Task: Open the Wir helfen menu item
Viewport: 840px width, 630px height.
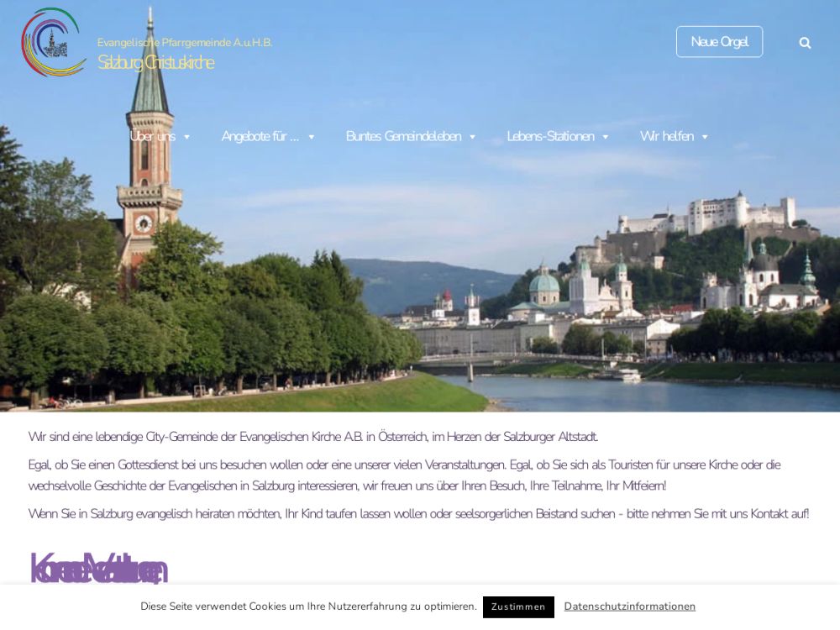Action: 666,136
